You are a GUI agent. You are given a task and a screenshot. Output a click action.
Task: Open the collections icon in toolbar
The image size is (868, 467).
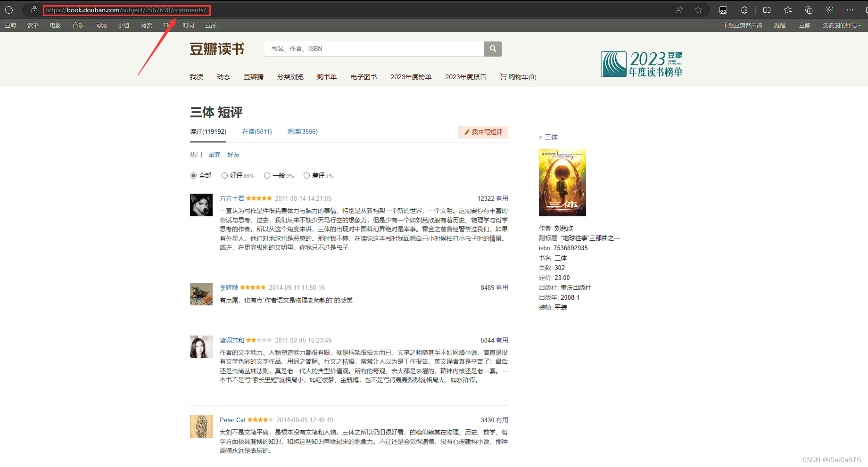809,10
